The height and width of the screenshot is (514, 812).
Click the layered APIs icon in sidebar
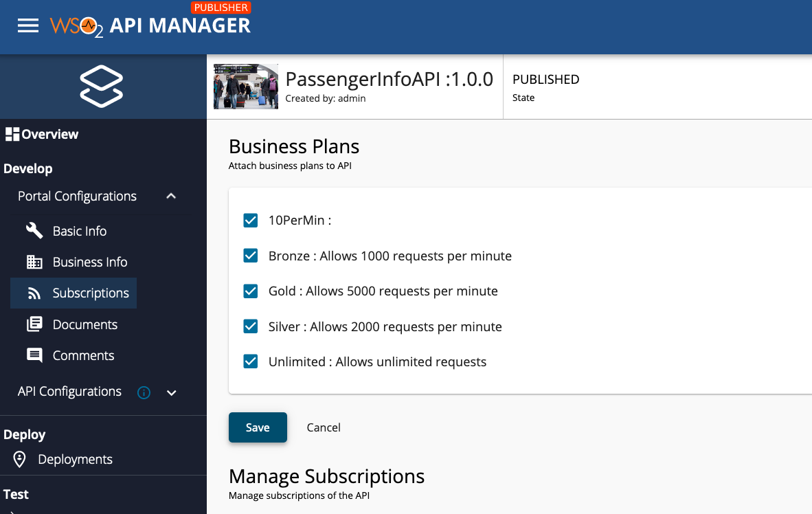coord(102,87)
